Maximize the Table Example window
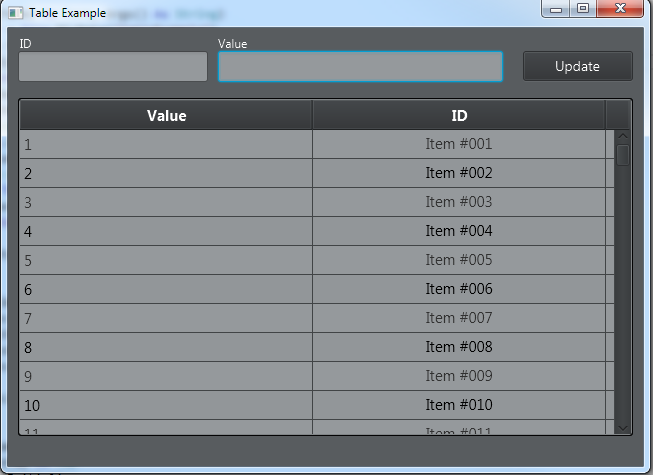The width and height of the screenshot is (653, 475). coord(583,9)
